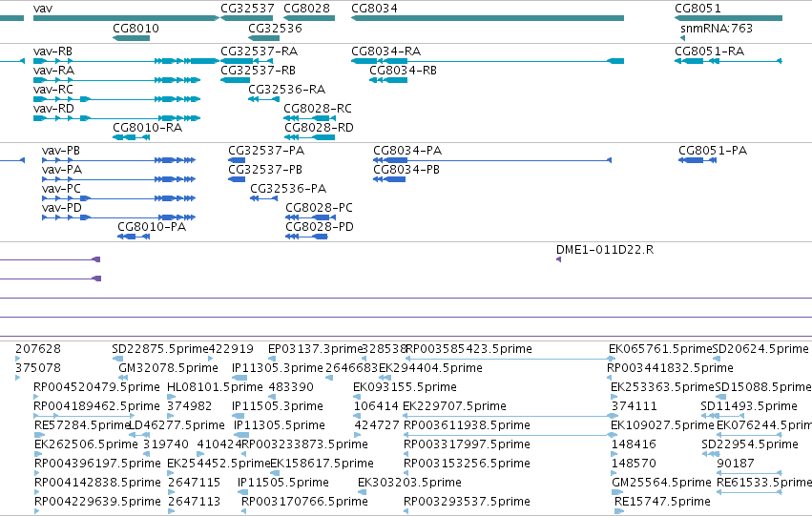Click the snmRNA:763 label

(717, 29)
